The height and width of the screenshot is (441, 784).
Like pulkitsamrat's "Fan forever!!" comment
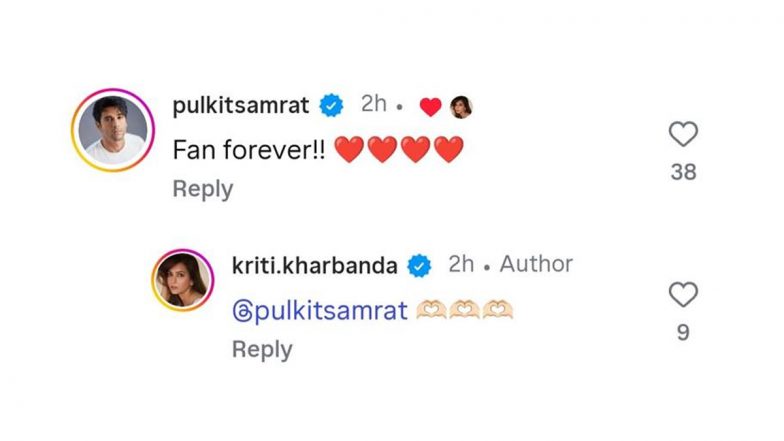click(683, 134)
